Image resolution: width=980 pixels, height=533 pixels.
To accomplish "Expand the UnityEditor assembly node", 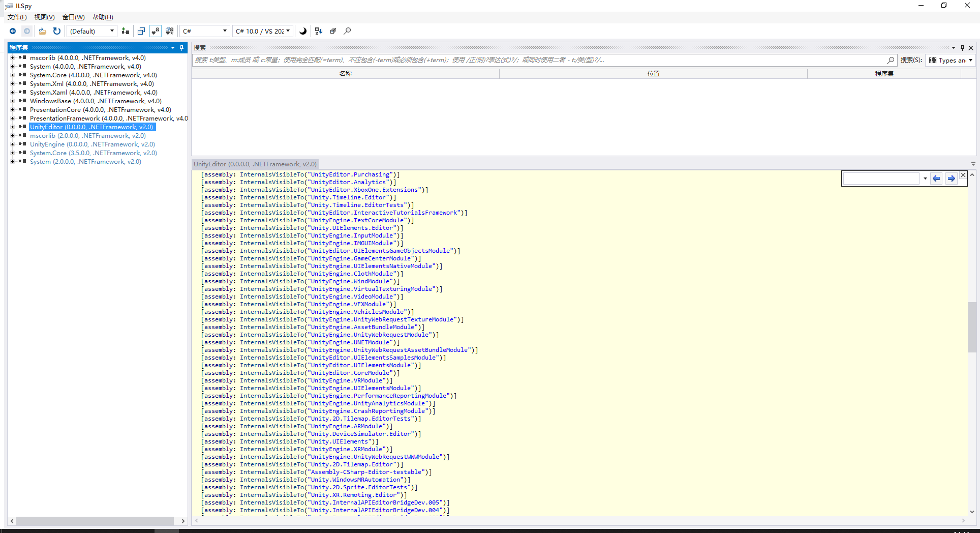I will (12, 127).
